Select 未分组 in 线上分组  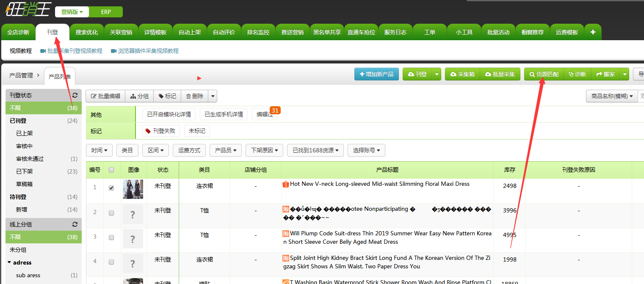[x=44, y=250]
